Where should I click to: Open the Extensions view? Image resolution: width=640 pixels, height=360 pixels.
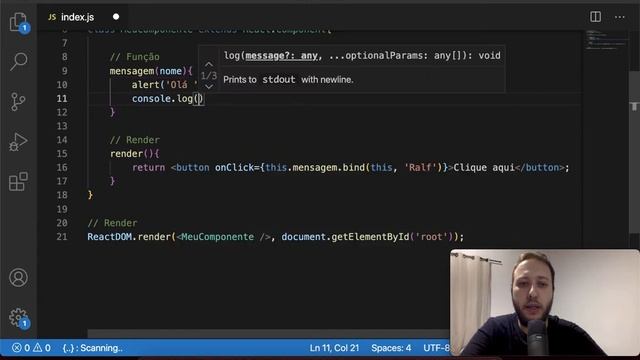tap(18, 181)
